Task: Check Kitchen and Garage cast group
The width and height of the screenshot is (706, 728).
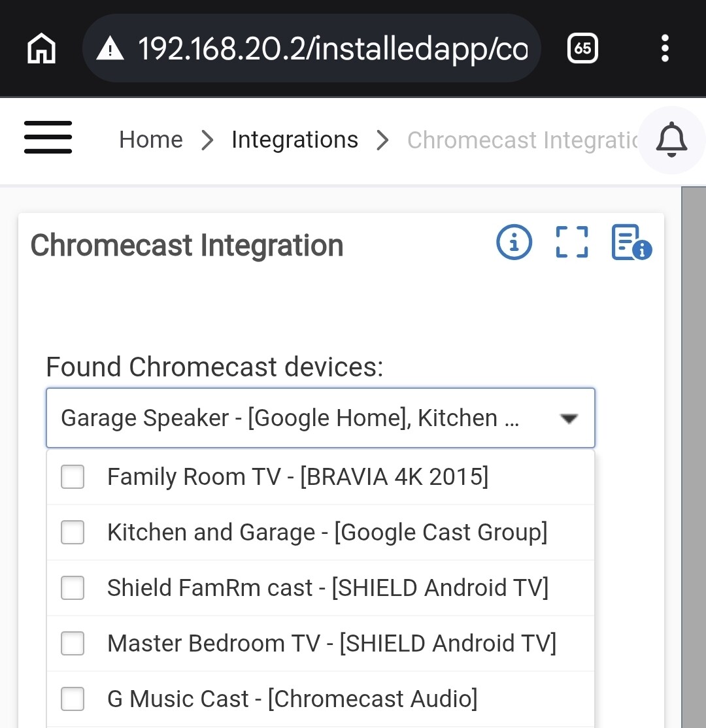Action: click(73, 532)
